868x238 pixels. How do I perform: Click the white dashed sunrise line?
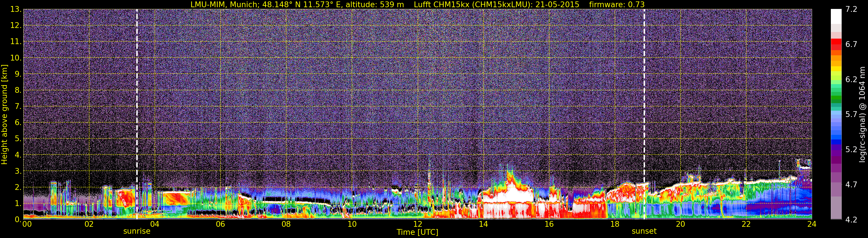pyautogui.click(x=137, y=114)
